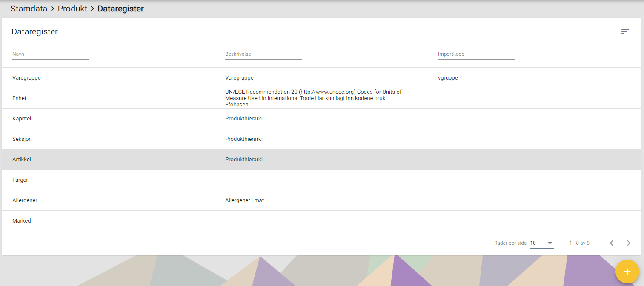The image size is (644, 286).
Task: Select the Marked row
Action: tap(22, 221)
